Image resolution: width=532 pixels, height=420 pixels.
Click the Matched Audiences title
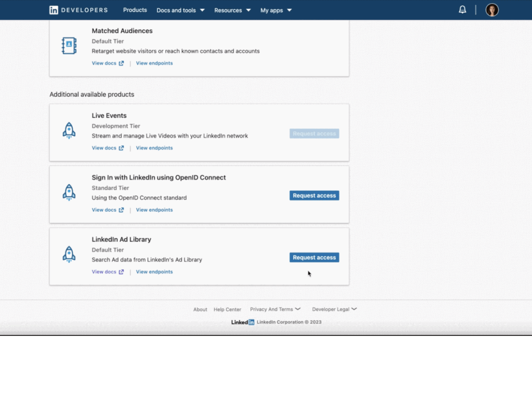point(122,31)
